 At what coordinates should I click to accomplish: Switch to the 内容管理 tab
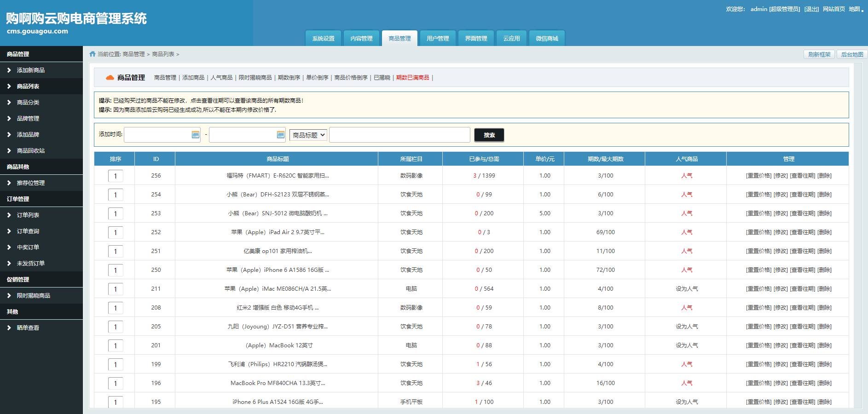[362, 39]
